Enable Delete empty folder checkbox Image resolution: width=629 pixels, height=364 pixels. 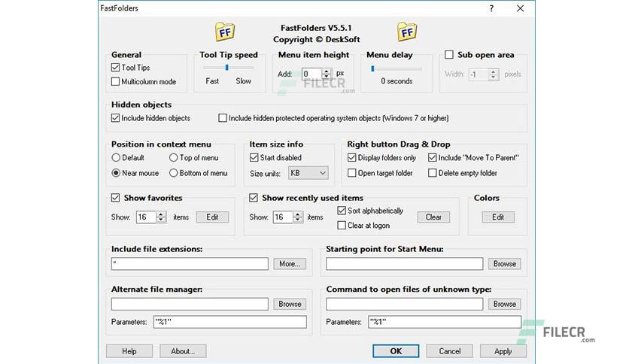tap(433, 173)
